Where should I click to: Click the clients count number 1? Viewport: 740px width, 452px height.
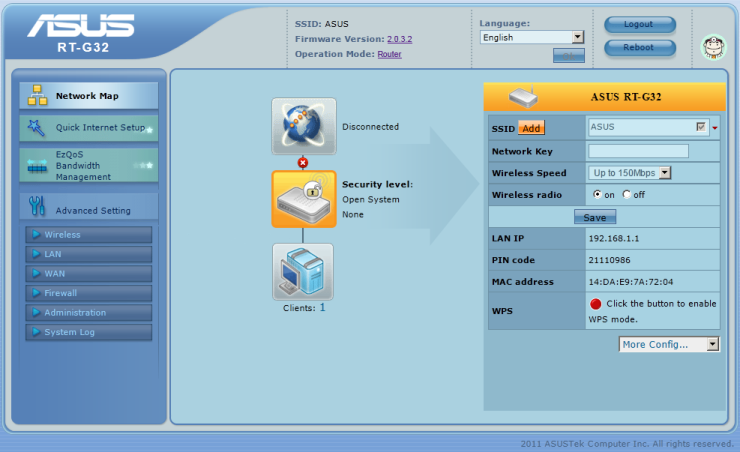[322, 308]
